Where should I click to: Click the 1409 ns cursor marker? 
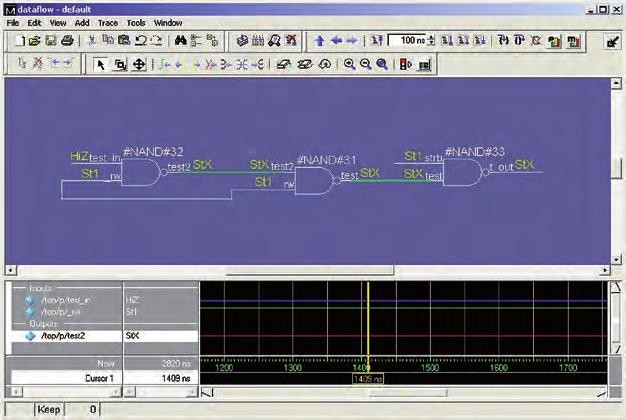368,379
